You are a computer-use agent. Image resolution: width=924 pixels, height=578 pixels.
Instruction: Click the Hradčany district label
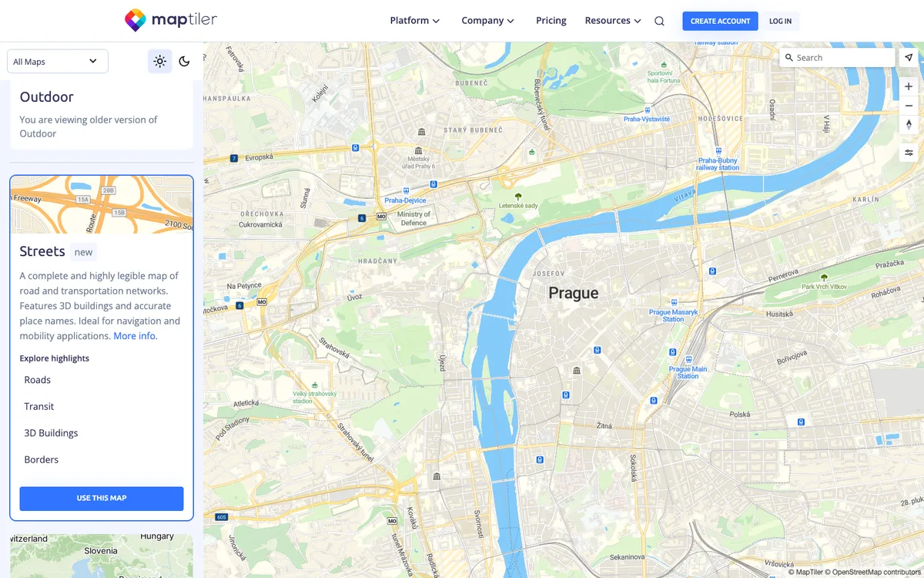377,260
